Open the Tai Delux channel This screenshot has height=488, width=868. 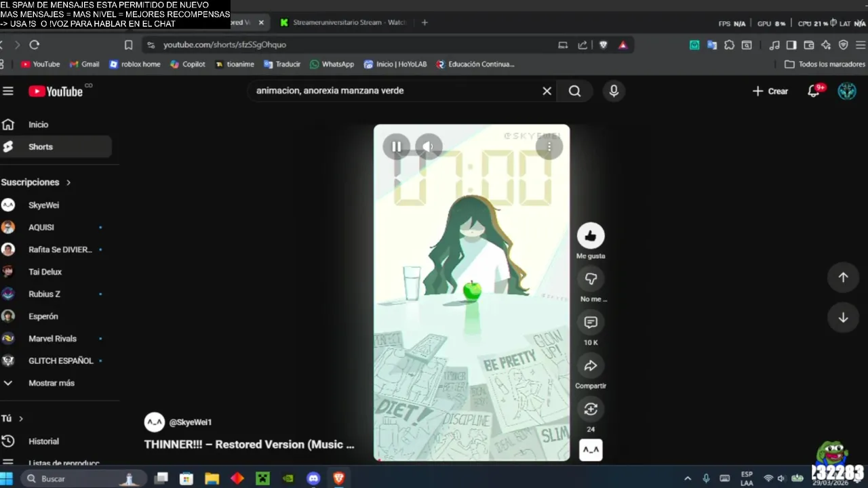point(56,272)
